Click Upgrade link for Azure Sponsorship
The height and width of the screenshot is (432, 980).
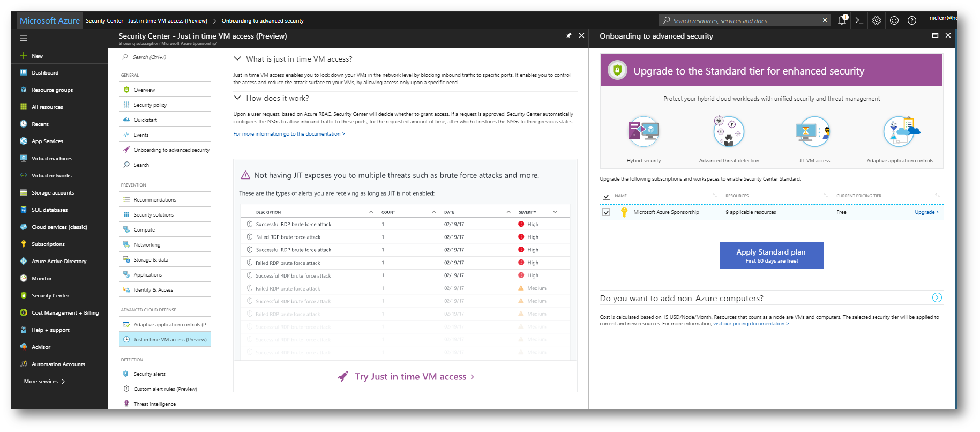927,212
